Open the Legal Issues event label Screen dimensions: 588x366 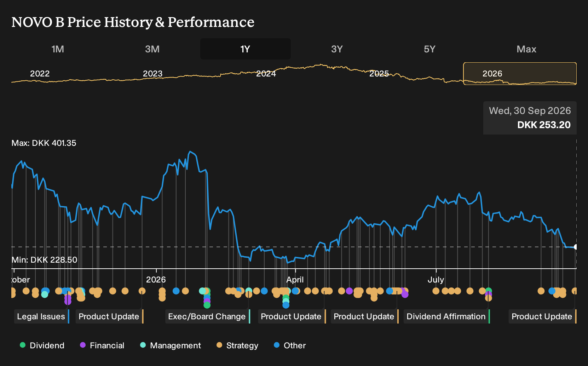42,316
